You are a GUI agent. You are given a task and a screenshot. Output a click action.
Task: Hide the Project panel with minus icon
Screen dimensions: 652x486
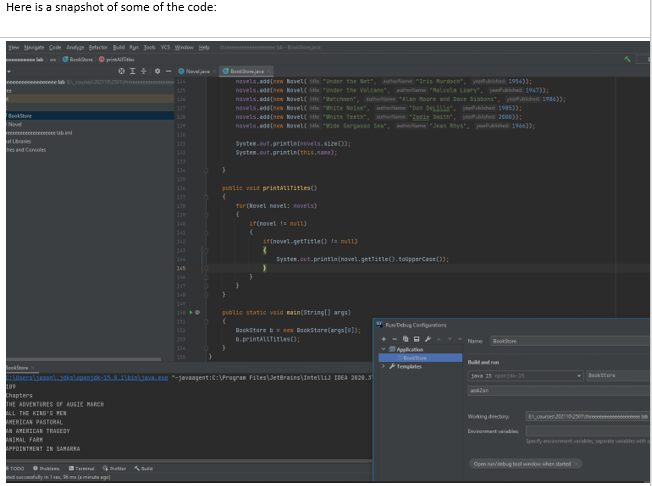[168, 71]
